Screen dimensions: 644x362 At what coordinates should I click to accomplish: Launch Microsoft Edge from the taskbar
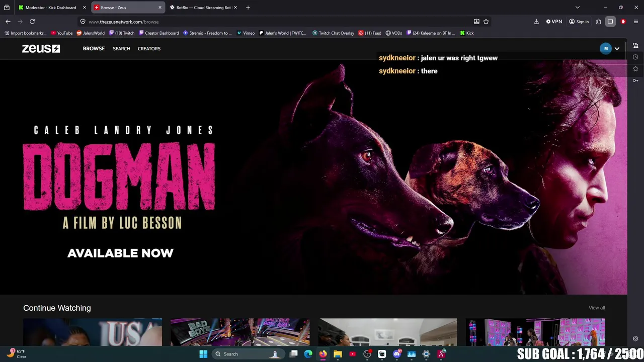pos(308,354)
